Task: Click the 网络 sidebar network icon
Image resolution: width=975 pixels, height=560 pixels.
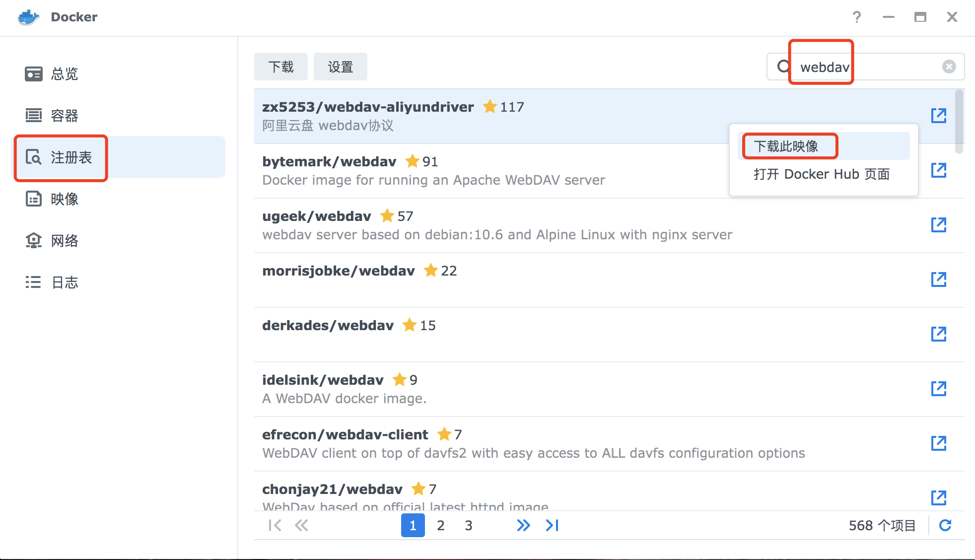Action: (x=33, y=241)
